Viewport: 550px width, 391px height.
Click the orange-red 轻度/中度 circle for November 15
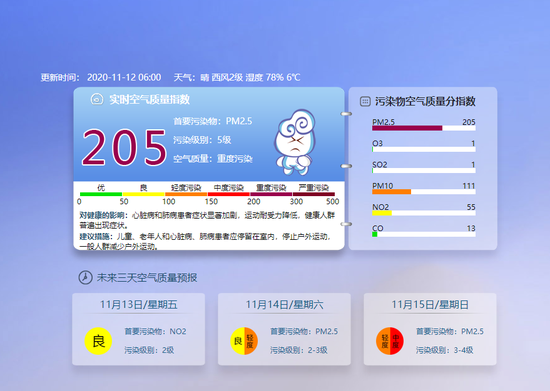pyautogui.click(x=390, y=341)
